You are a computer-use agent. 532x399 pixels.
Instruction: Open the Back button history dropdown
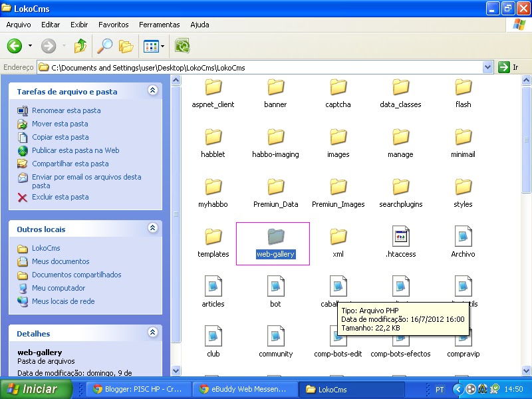[x=30, y=46]
